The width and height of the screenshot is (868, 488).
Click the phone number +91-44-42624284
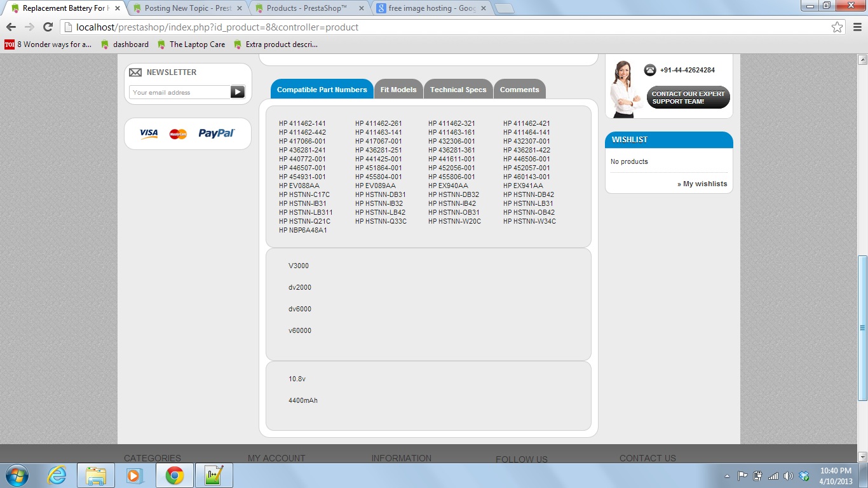(688, 70)
